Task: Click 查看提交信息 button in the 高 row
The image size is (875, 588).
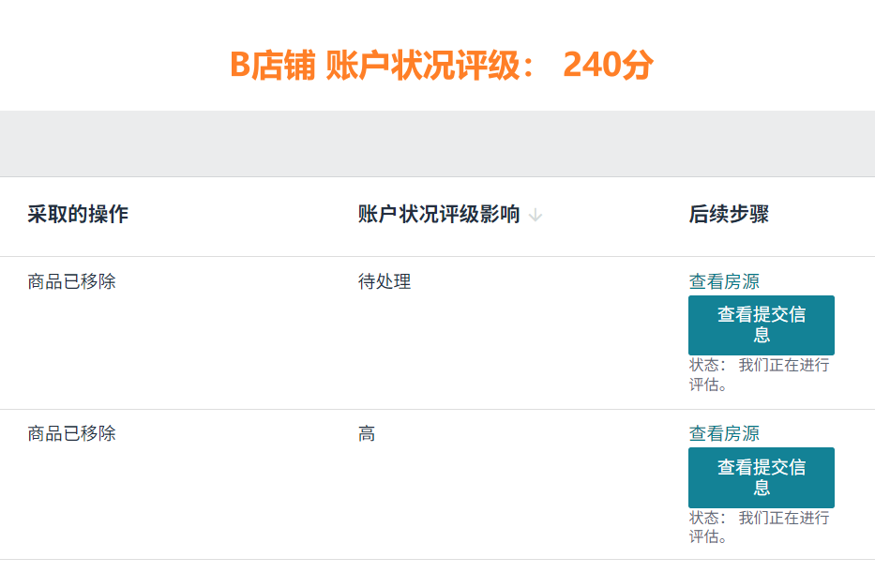Action: pyautogui.click(x=762, y=477)
